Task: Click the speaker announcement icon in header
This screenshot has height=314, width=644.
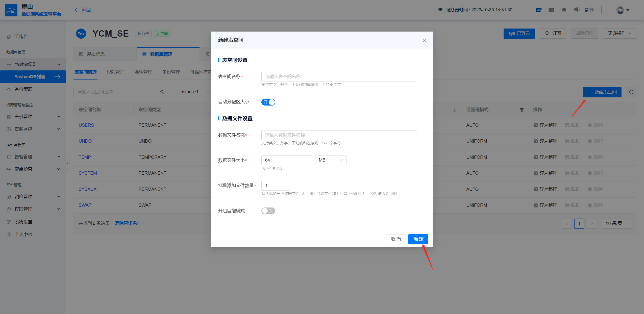Action: [577, 10]
